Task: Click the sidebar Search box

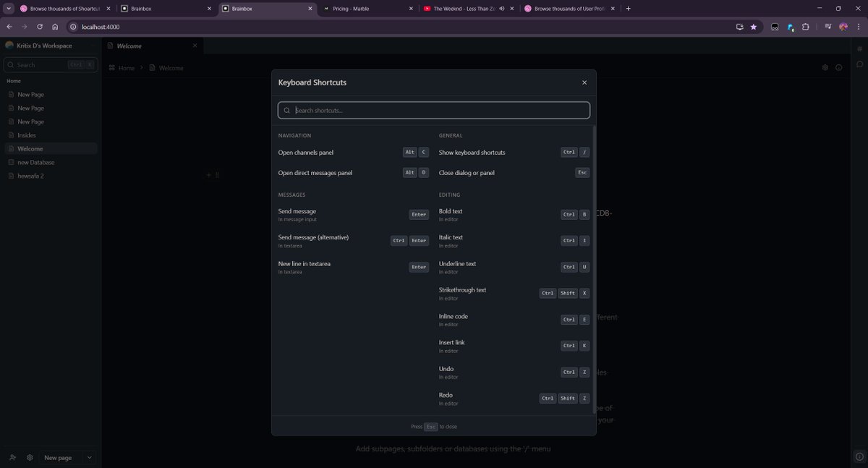Action: (51, 64)
